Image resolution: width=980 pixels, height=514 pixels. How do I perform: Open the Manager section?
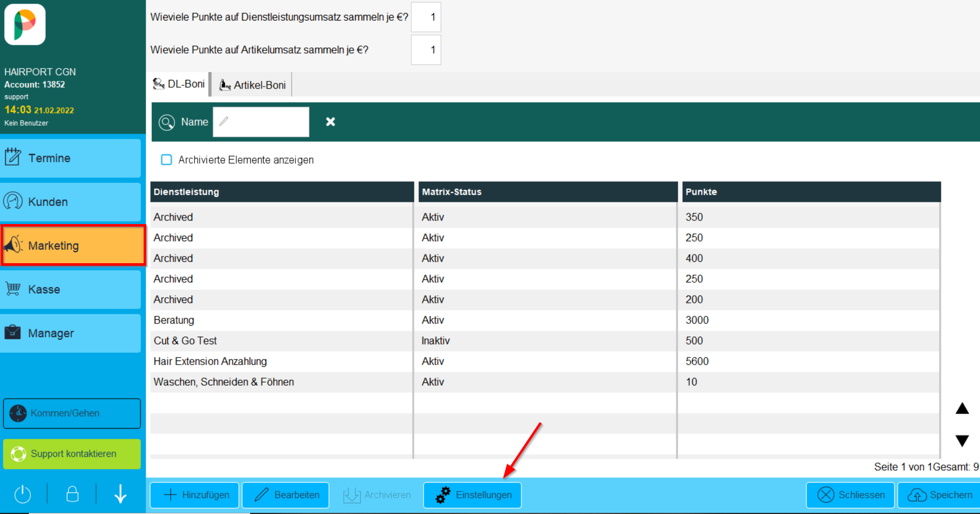coord(71,333)
